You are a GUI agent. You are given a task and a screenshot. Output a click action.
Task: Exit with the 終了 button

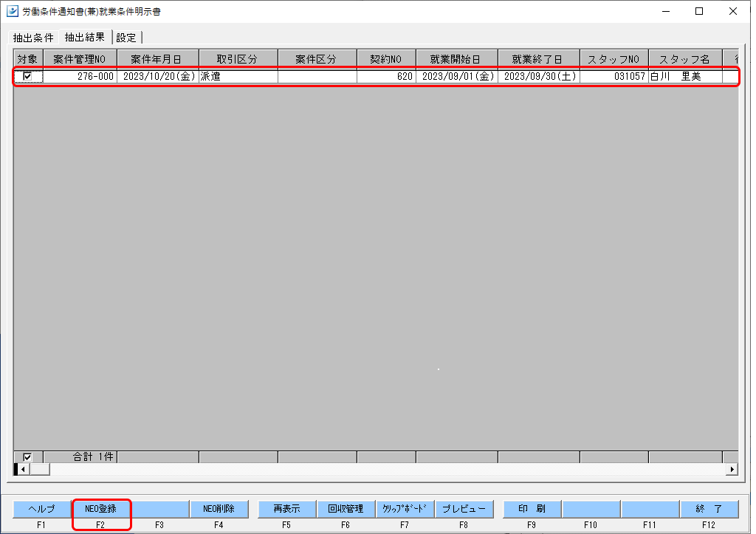(x=709, y=509)
